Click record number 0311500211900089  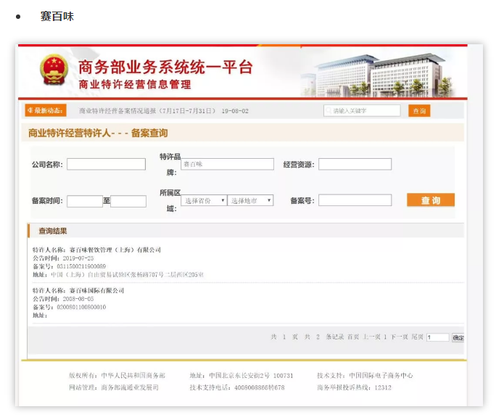click(x=81, y=266)
